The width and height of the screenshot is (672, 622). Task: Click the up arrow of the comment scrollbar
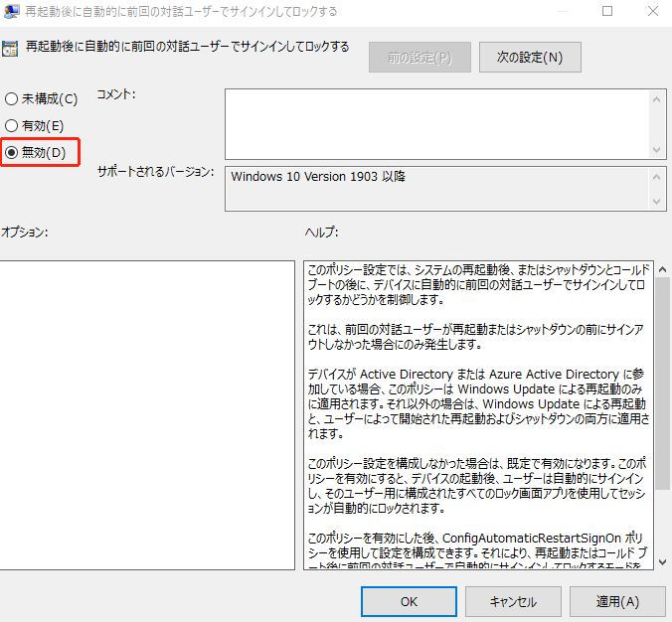[656, 98]
